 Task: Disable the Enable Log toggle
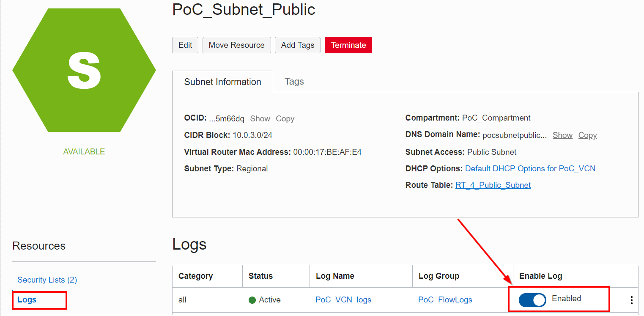click(532, 300)
